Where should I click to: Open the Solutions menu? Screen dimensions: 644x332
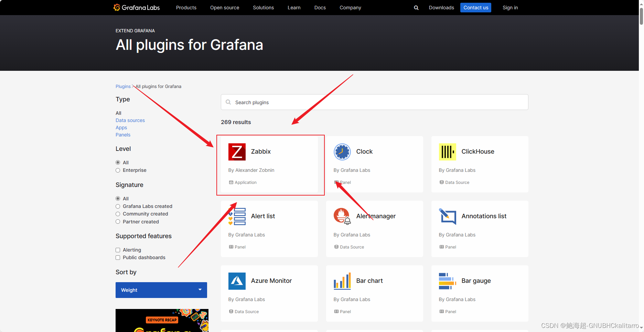coord(264,8)
